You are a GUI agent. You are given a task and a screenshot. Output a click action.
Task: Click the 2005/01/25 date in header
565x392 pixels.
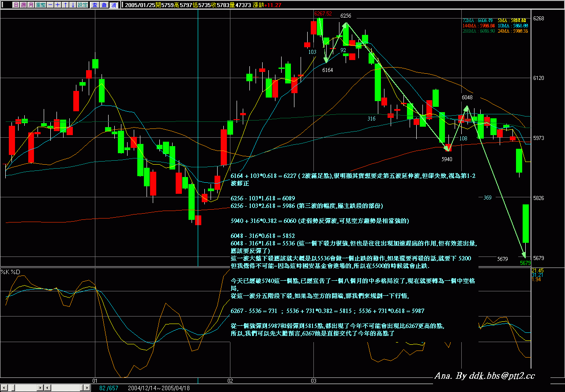(140, 5)
